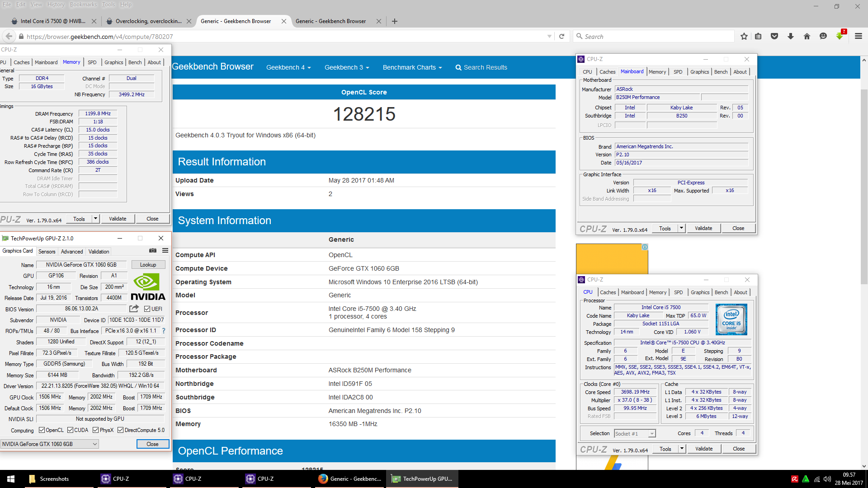Open the Validation tab in GPU-Z

point(99,252)
